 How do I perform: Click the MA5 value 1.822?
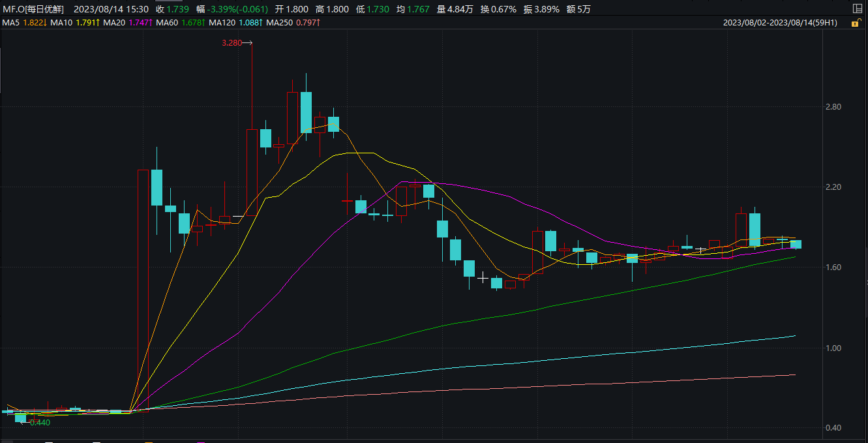33,23
